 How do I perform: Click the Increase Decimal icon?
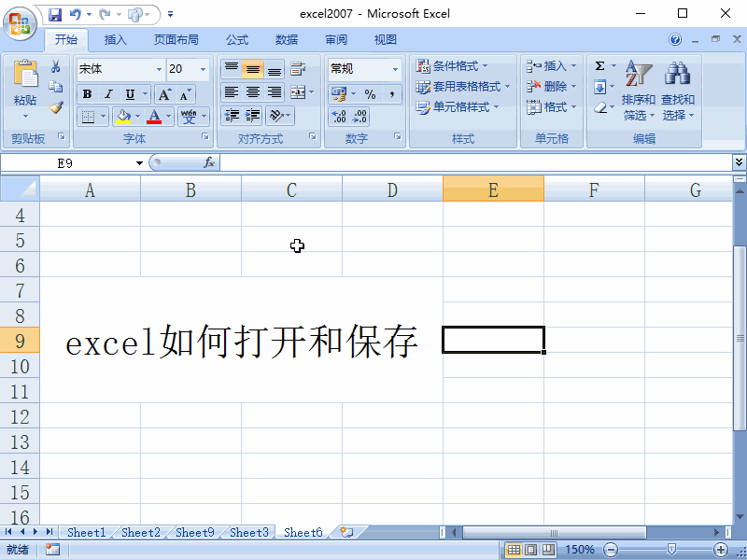338,114
